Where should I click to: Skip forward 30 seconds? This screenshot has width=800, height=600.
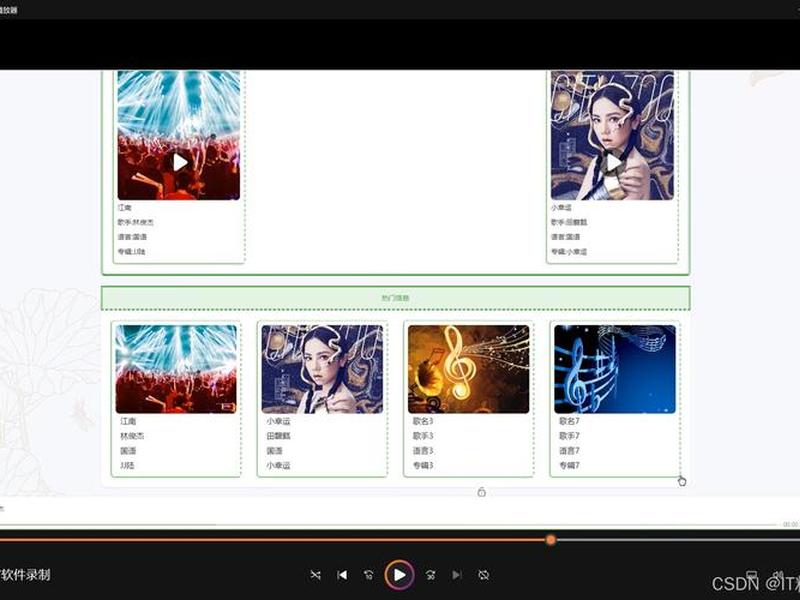(x=431, y=575)
